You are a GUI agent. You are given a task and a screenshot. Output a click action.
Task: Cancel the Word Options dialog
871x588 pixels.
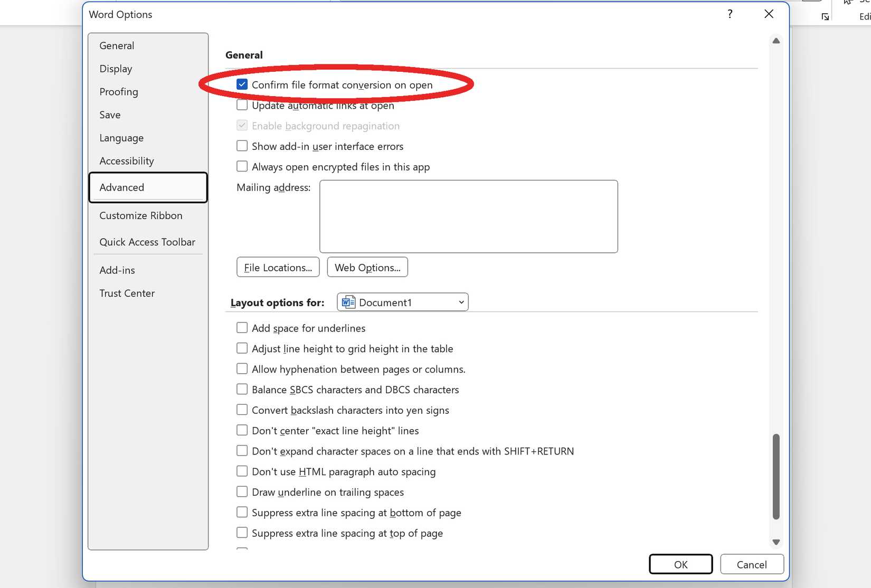coord(752,564)
